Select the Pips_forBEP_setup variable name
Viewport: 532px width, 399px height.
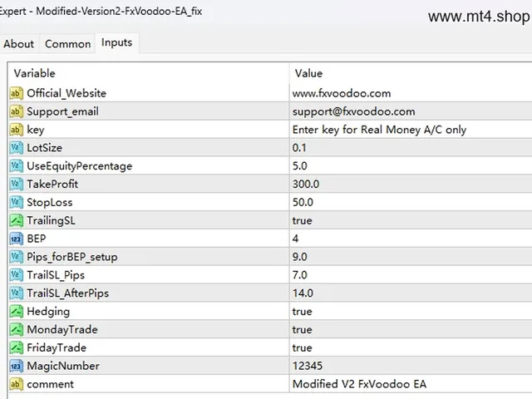click(72, 257)
